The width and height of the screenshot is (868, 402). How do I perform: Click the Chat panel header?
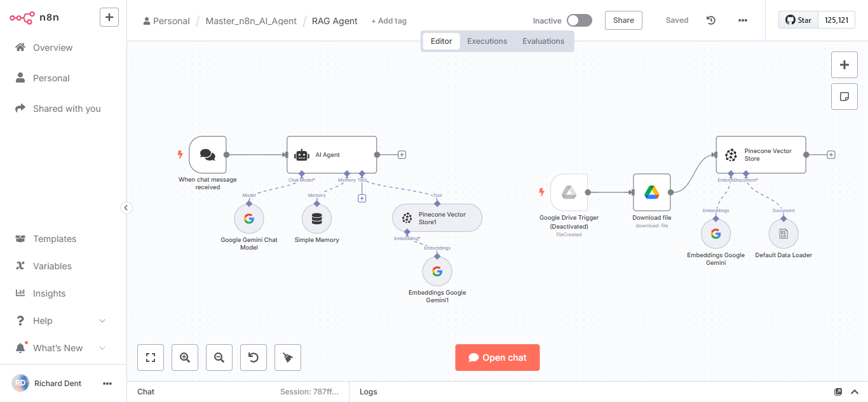(x=146, y=392)
